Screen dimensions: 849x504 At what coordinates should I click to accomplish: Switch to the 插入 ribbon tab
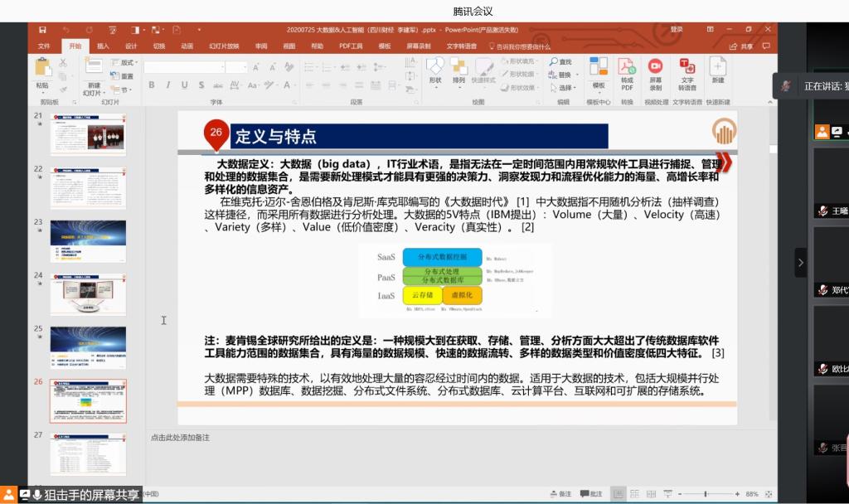[x=103, y=46]
